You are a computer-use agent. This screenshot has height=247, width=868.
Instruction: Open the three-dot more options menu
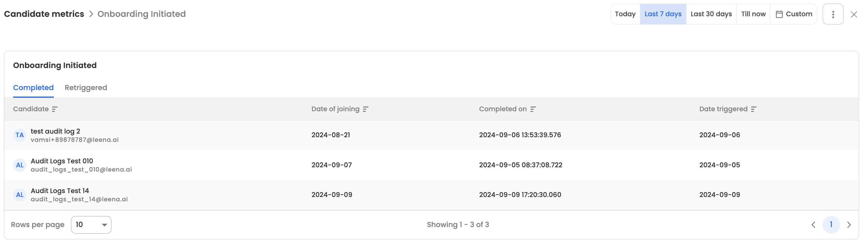click(x=833, y=14)
